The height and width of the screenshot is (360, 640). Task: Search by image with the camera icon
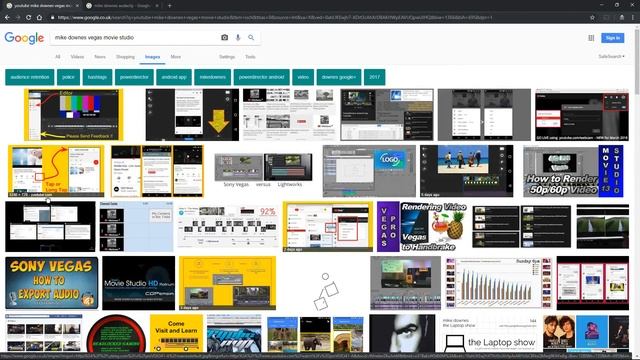(224, 38)
